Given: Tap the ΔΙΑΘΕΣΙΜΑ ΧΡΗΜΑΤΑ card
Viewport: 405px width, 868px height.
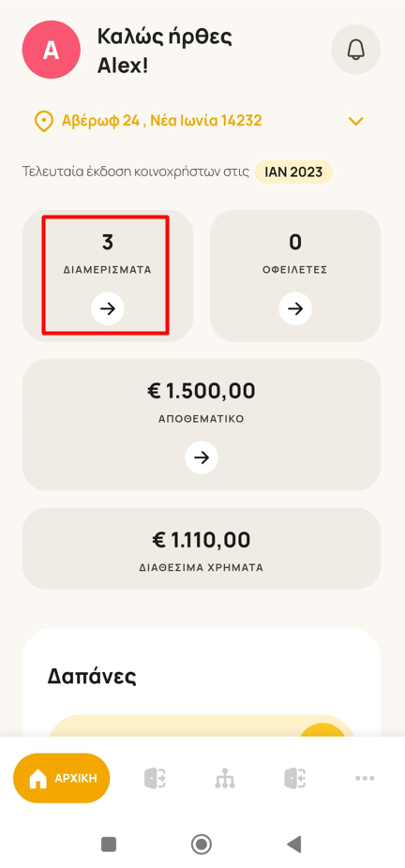Looking at the screenshot, I should (x=202, y=548).
